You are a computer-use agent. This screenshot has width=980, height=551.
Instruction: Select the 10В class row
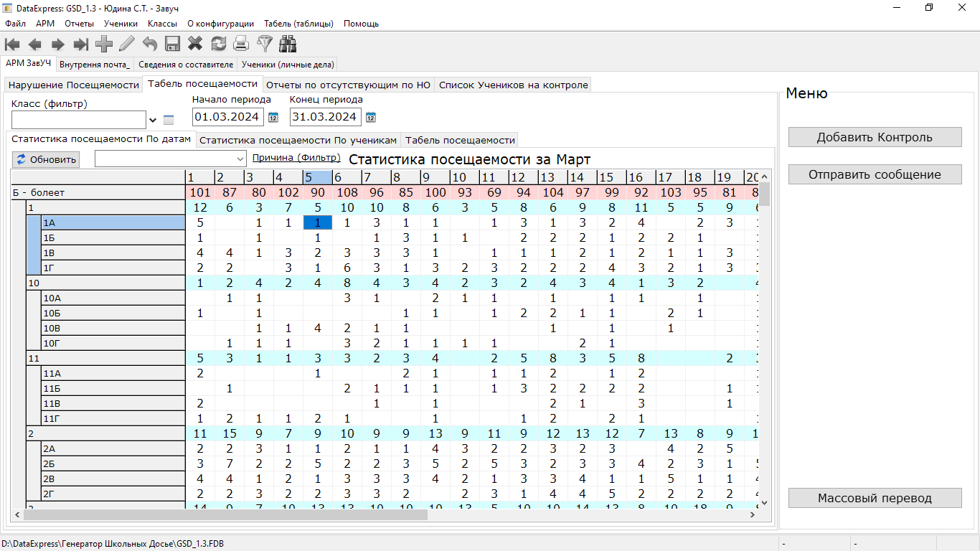click(113, 328)
